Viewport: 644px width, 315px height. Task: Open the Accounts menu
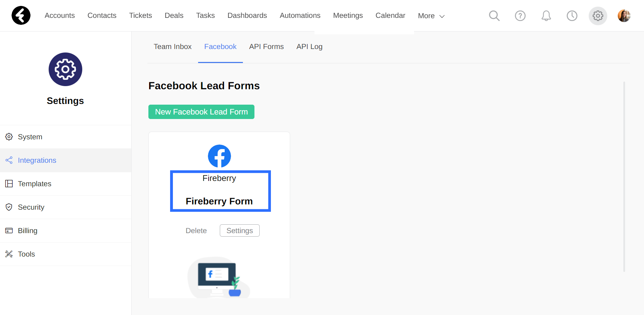pyautogui.click(x=60, y=15)
